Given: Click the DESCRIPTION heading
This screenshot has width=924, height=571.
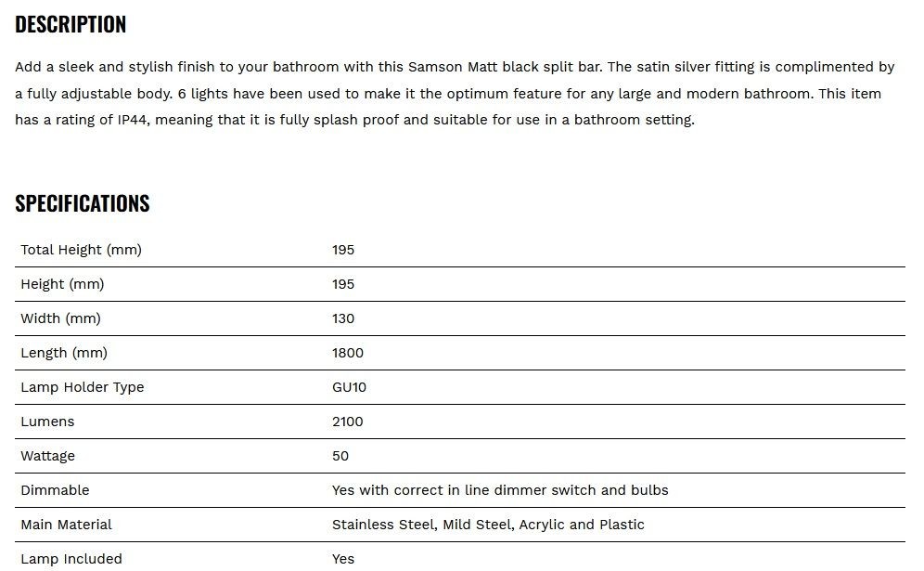Looking at the screenshot, I should 71,24.
